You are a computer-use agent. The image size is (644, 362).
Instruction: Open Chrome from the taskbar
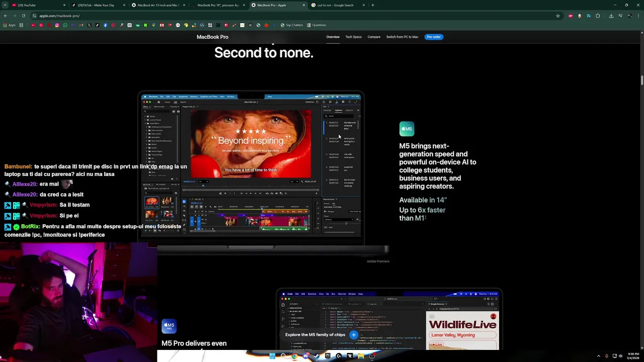point(294,356)
